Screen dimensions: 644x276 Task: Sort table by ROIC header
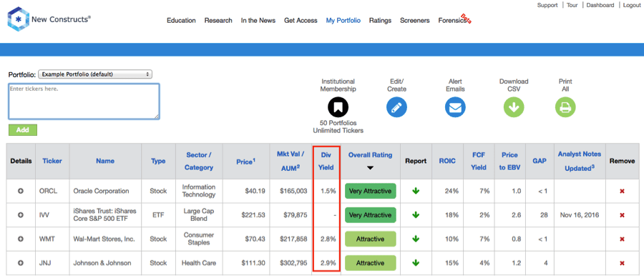click(447, 161)
